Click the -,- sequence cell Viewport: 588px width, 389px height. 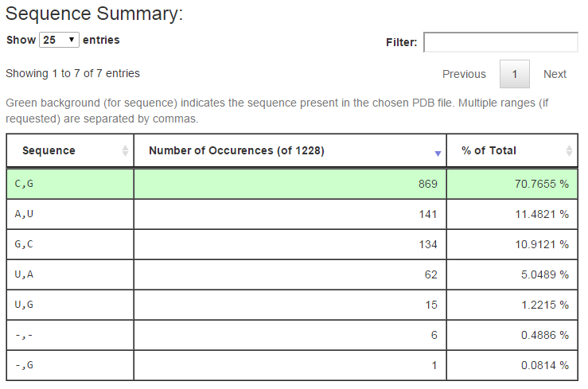(70, 335)
